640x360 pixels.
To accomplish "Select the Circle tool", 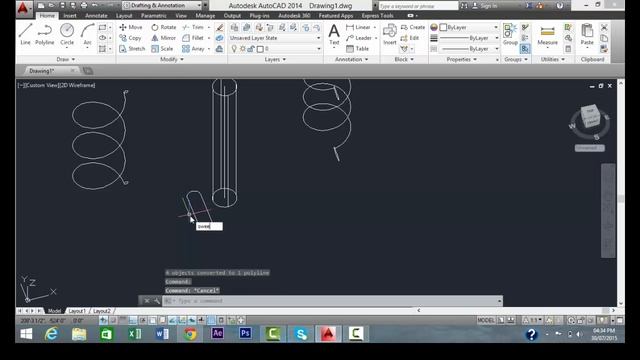I will (x=67, y=34).
